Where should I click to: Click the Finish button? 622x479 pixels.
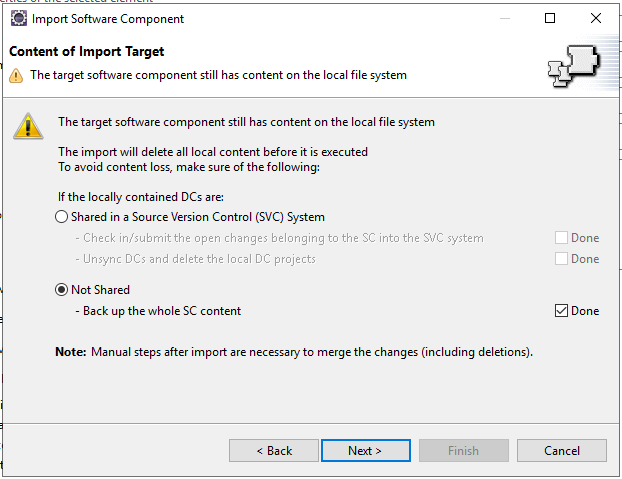[464, 451]
